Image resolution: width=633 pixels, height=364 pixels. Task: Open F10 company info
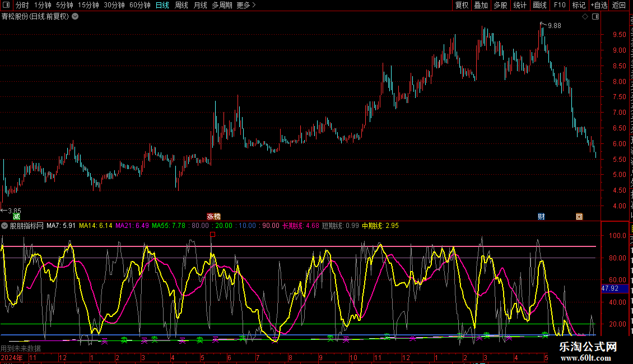(560, 5)
